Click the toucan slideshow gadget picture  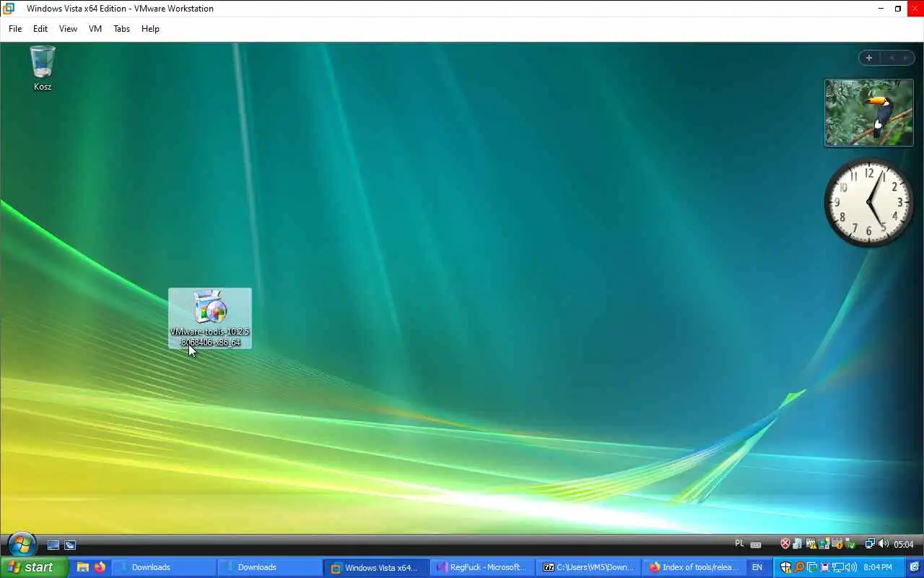click(x=869, y=113)
